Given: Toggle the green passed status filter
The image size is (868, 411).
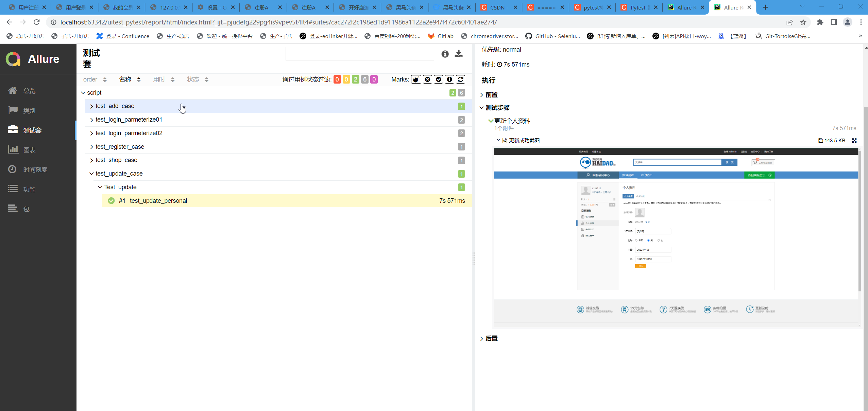Looking at the screenshot, I should tap(355, 79).
